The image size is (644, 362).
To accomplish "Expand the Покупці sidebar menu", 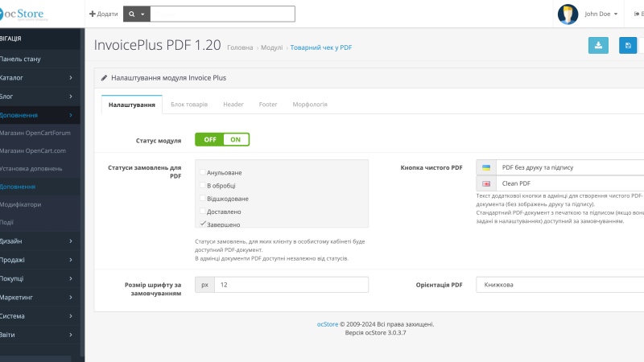I will [x=39, y=278].
